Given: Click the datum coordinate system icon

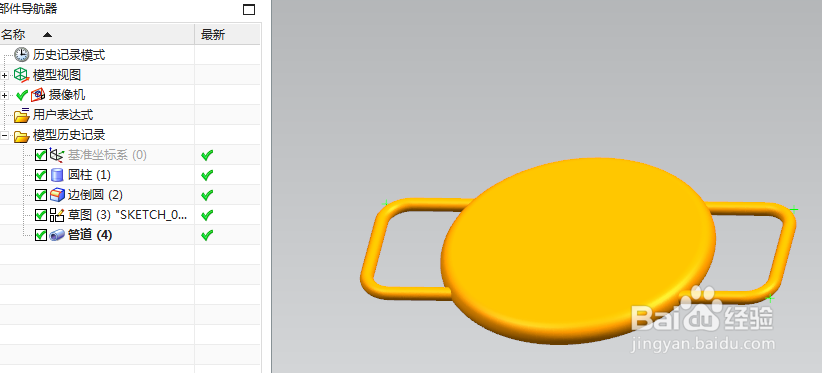Looking at the screenshot, I should (56, 155).
